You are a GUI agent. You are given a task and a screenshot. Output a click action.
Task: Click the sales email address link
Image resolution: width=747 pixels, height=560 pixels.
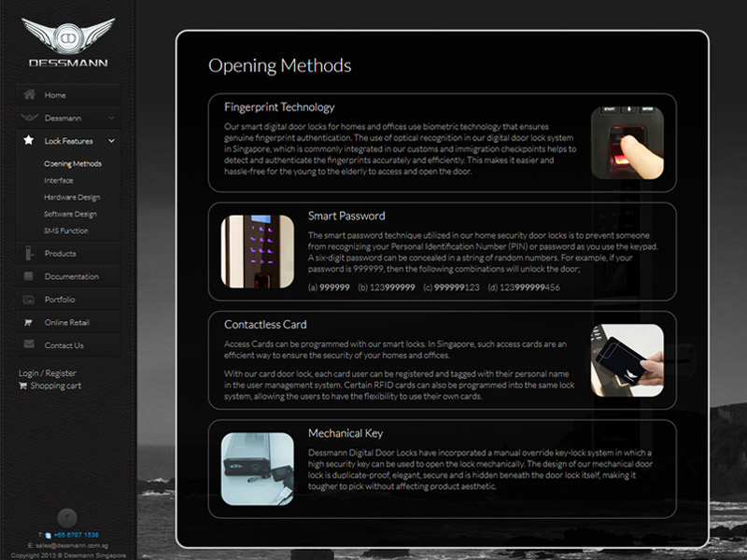point(72,546)
